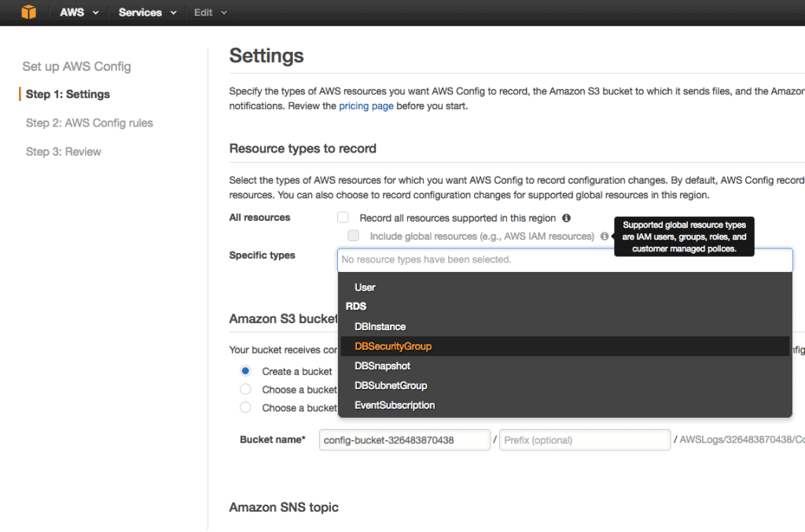Select the User resource type

pyautogui.click(x=364, y=287)
